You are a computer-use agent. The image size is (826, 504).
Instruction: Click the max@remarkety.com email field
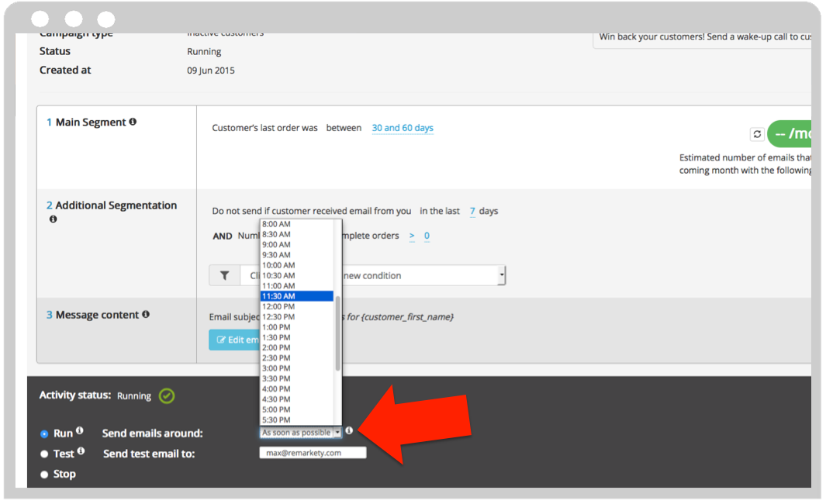313,452
